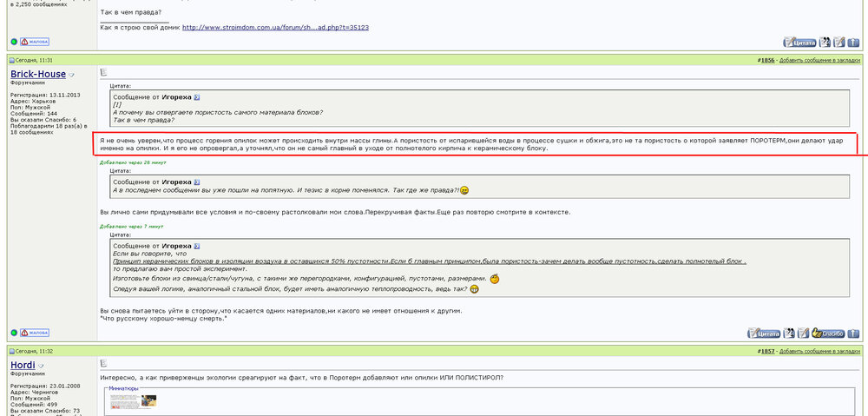This screenshot has height=416, width=868.
Task: Click text 'Добавлено через 26 минут'
Action: (133, 162)
